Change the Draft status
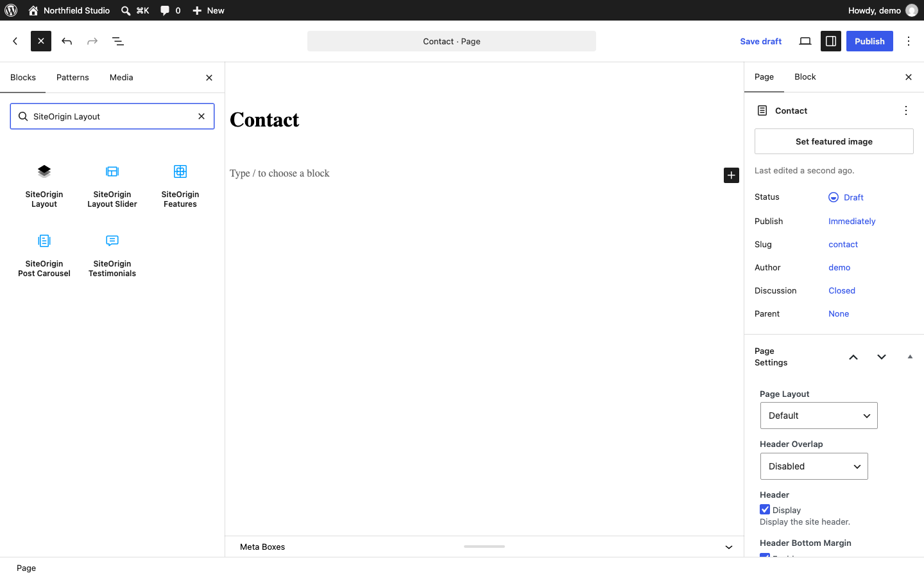The width and height of the screenshot is (924, 578). pyautogui.click(x=846, y=197)
